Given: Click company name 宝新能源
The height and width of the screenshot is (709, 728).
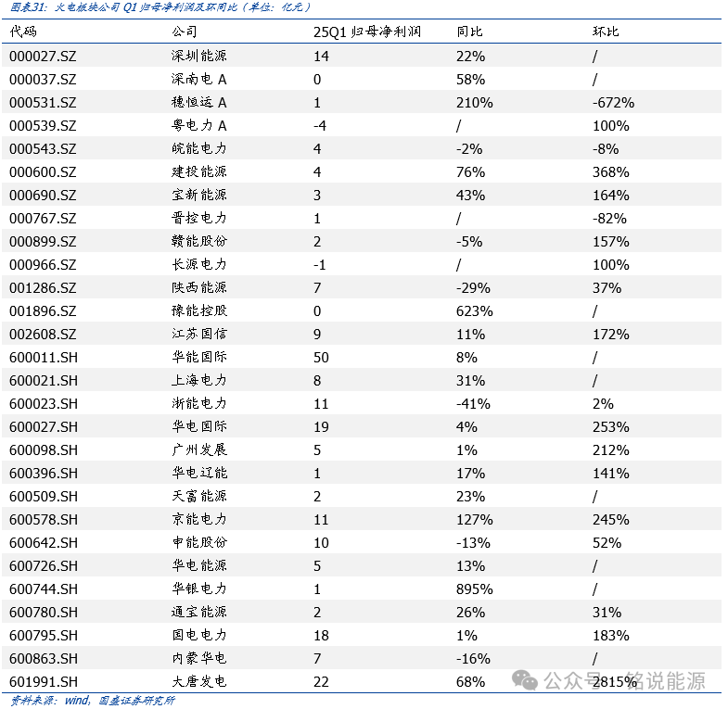Looking at the screenshot, I should tap(199, 195).
